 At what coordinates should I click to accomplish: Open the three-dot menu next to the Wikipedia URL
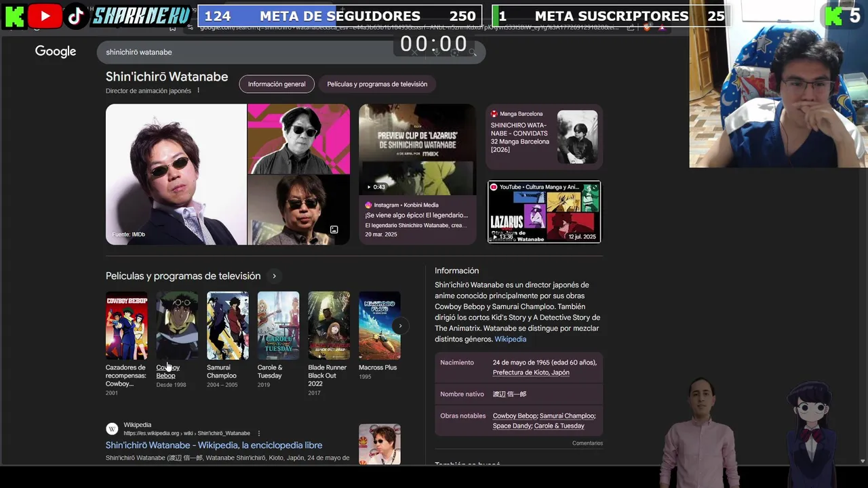[258, 433]
